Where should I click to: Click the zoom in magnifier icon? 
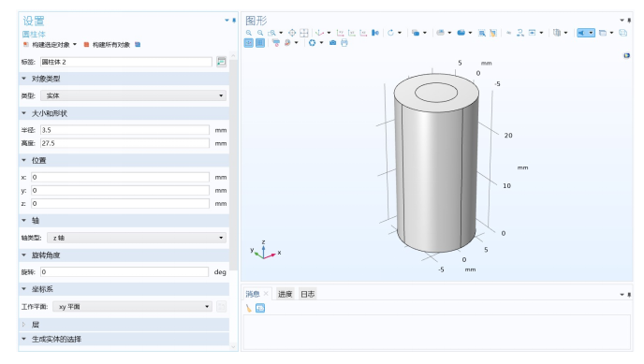248,33
